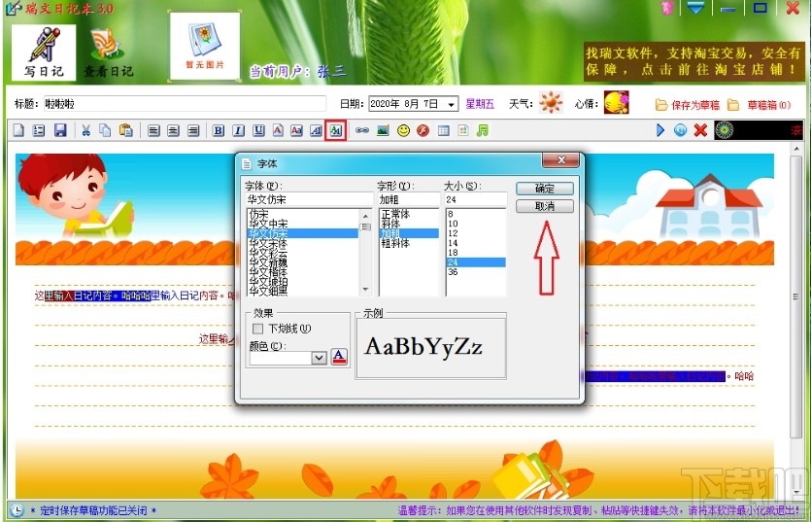This screenshot has height=522, width=812.
Task: Choose the mood smiley icon
Action: (x=616, y=102)
